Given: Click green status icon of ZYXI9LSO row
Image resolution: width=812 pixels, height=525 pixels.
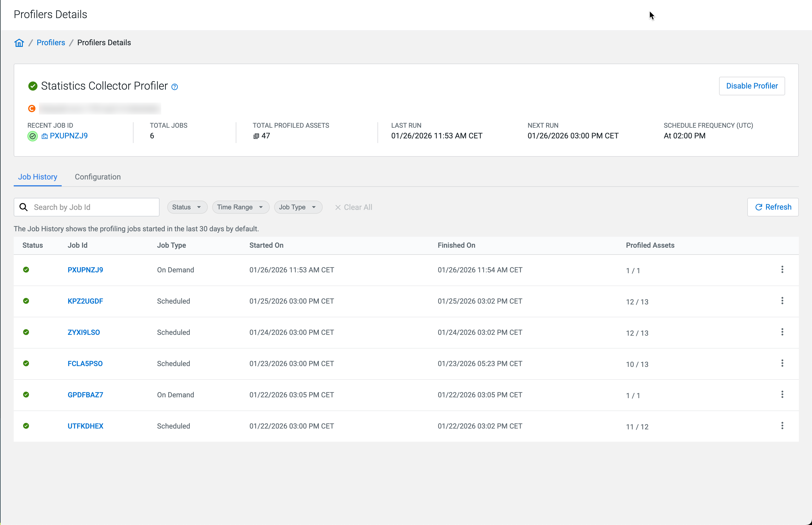Looking at the screenshot, I should [x=26, y=332].
